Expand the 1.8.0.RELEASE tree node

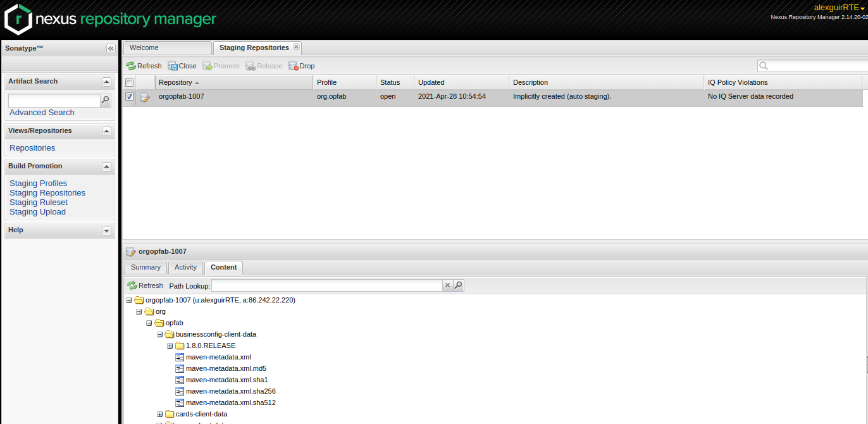170,346
